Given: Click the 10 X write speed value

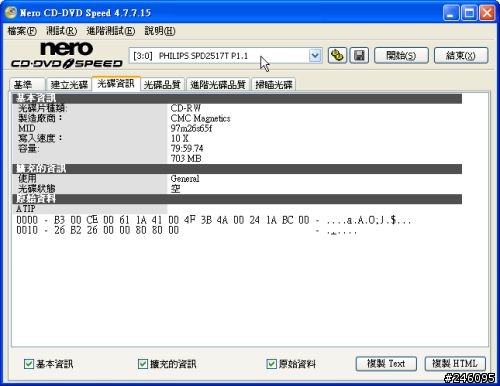Looking at the screenshot, I should [180, 138].
